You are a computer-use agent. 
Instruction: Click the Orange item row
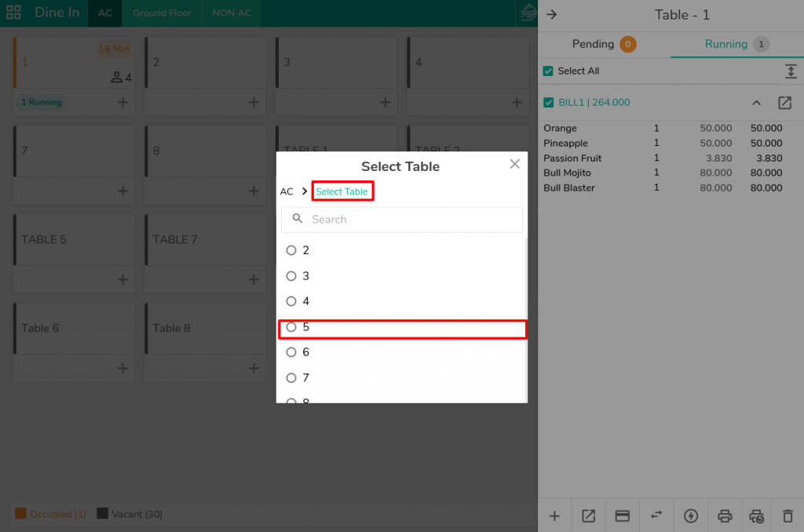point(671,128)
